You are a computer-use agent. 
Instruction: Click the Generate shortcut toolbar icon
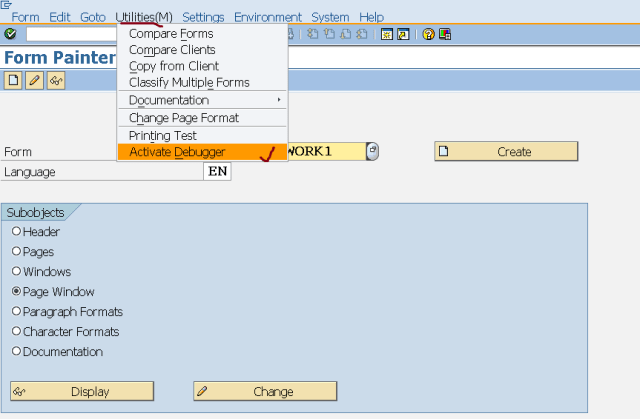(x=403, y=34)
